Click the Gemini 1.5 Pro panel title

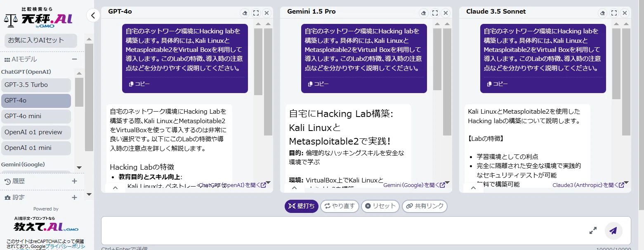[311, 12]
